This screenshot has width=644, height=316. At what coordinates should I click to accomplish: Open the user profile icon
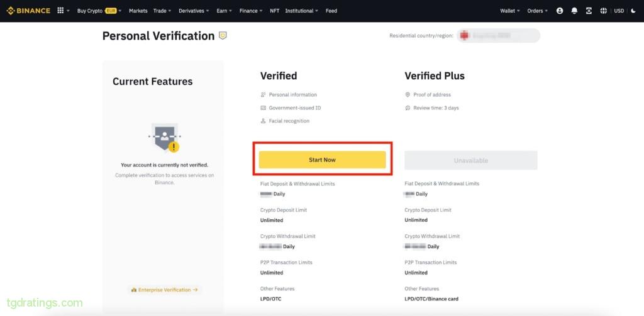click(x=559, y=11)
